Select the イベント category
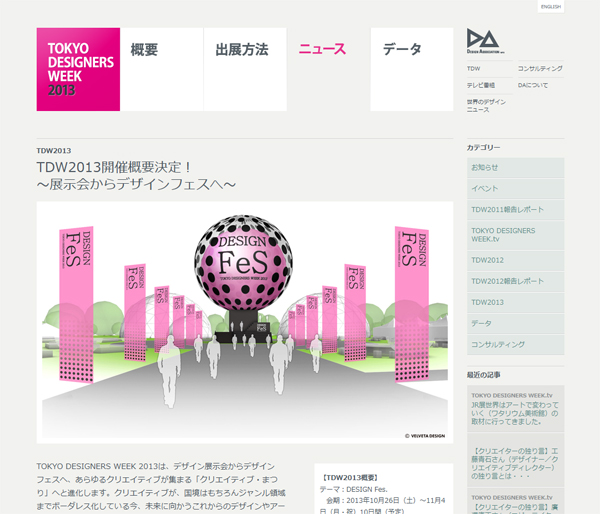This screenshot has width=600, height=514. tap(515, 189)
